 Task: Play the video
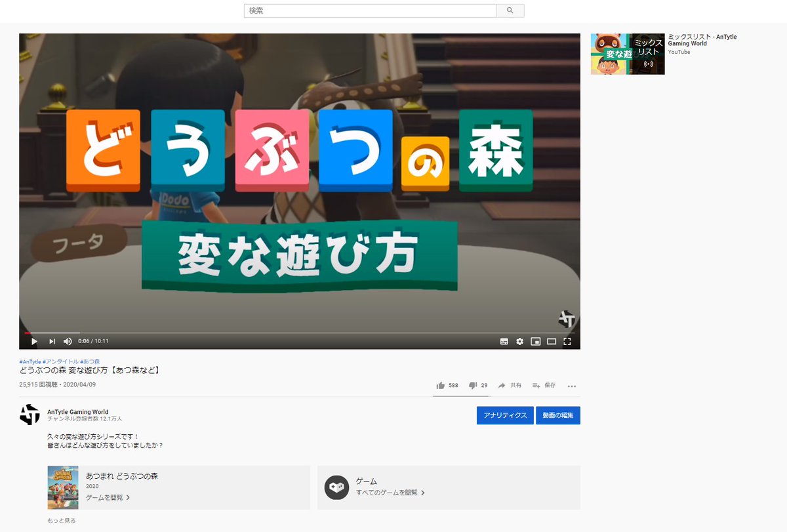point(34,341)
